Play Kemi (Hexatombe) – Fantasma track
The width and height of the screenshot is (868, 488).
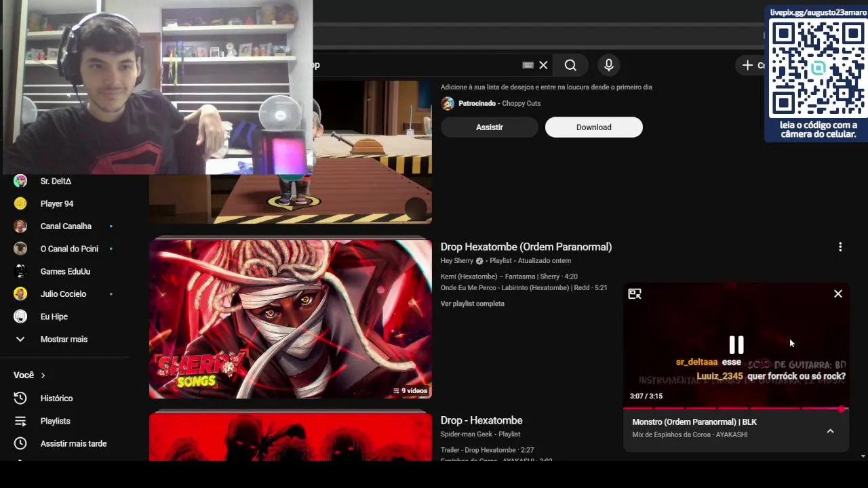click(509, 277)
